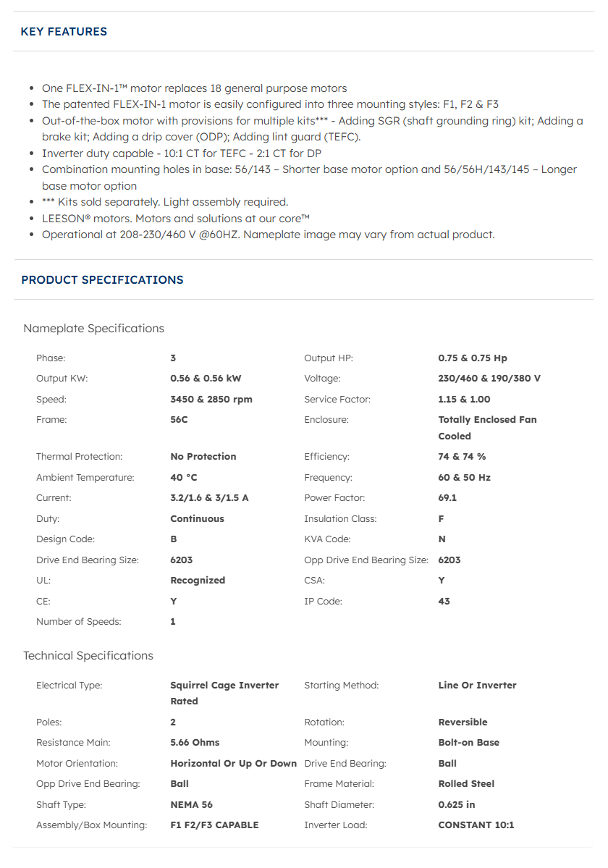Click the Output HP value 0.75 & 0.75 Hp

point(473,358)
